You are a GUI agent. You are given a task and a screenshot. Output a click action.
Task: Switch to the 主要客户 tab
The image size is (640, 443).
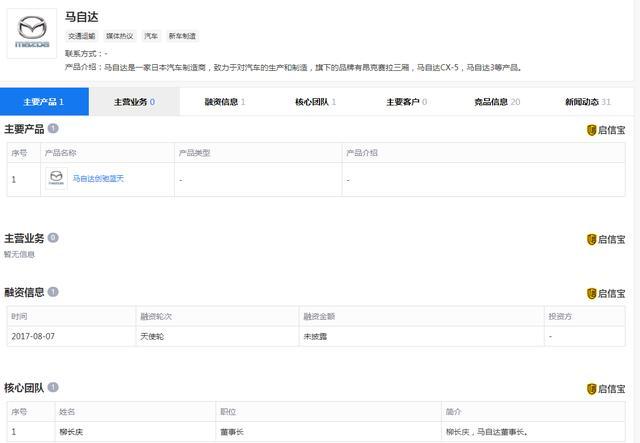coord(406,102)
